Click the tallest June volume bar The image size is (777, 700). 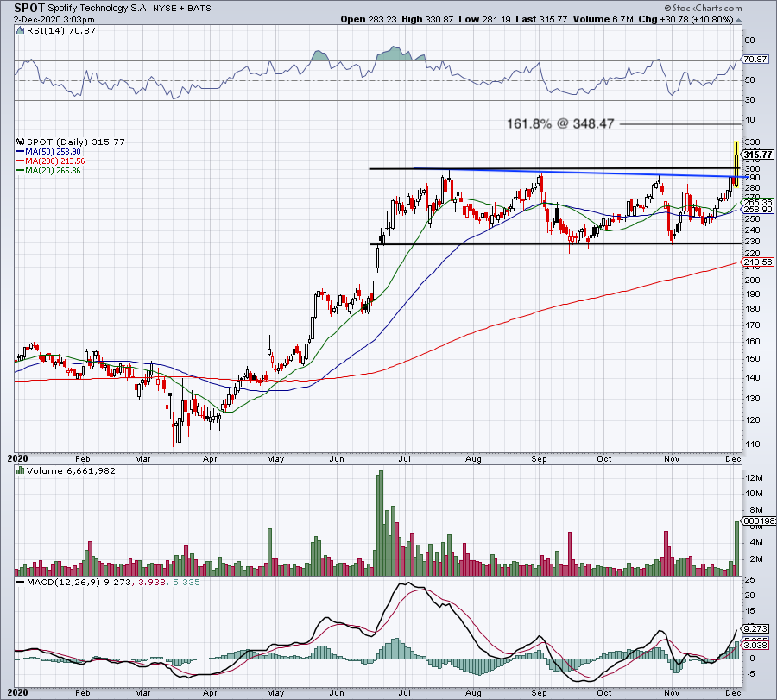point(380,523)
